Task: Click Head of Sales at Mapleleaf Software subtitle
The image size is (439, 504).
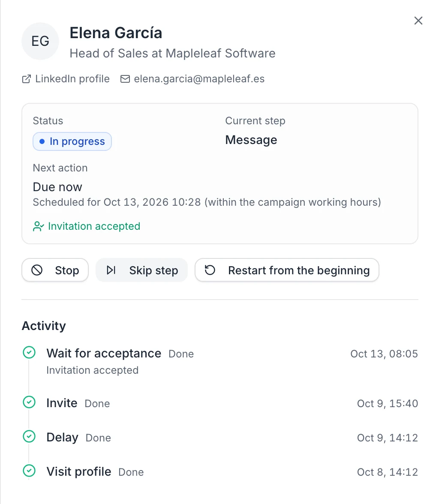Action: 172,53
